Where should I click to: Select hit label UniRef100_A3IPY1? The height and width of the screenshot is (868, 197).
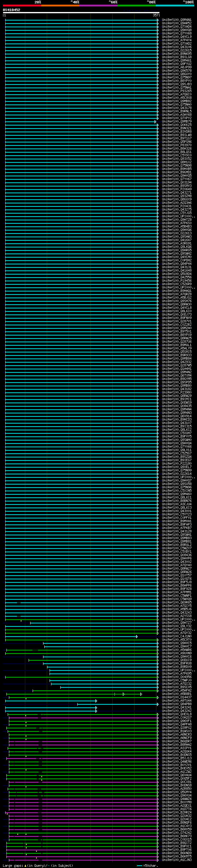(177, 748)
